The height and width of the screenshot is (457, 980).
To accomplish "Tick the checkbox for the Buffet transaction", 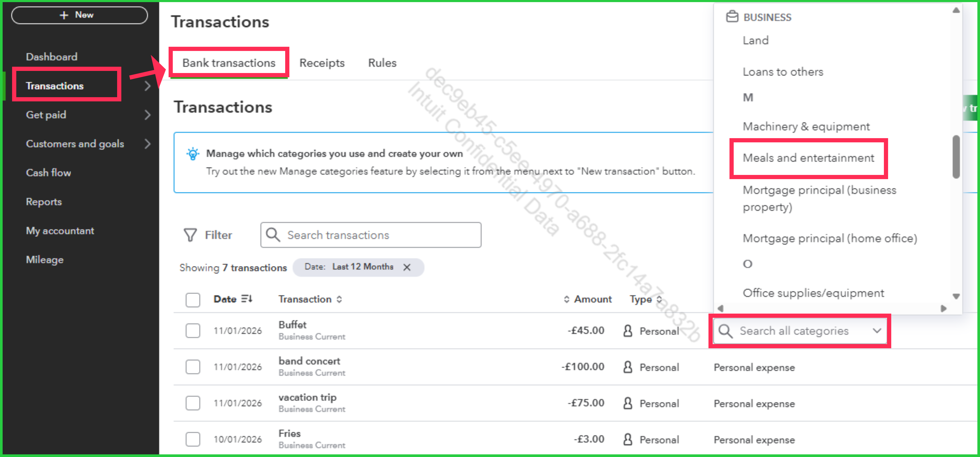I will [193, 331].
